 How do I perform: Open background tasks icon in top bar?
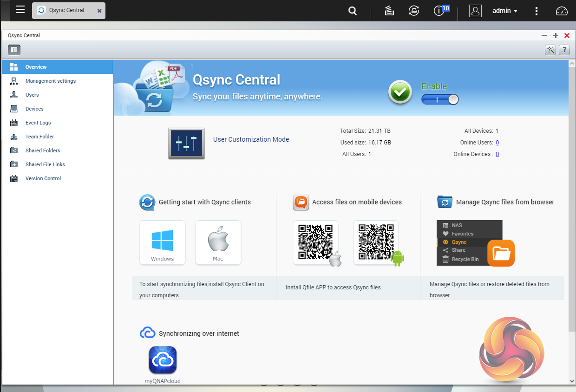pyautogui.click(x=389, y=11)
